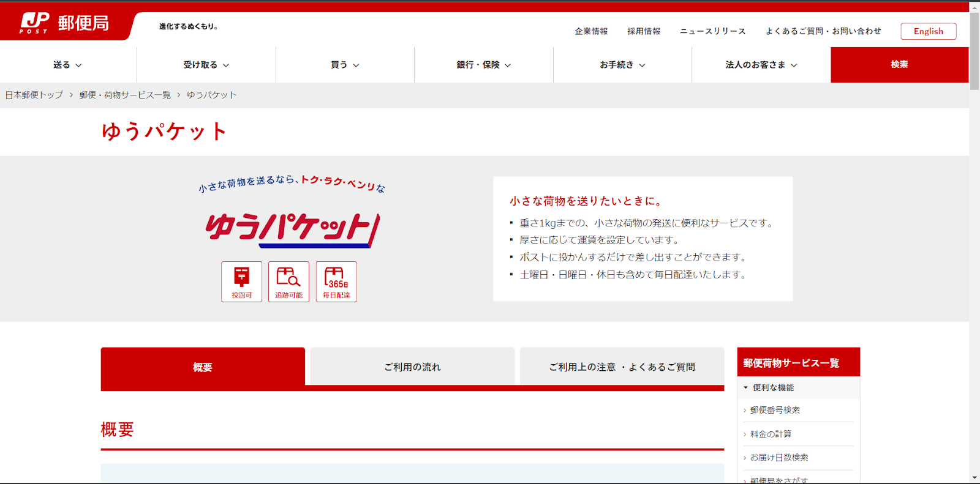Switch to ご利用上の注意・よくあるご質問 tab

tap(622, 367)
